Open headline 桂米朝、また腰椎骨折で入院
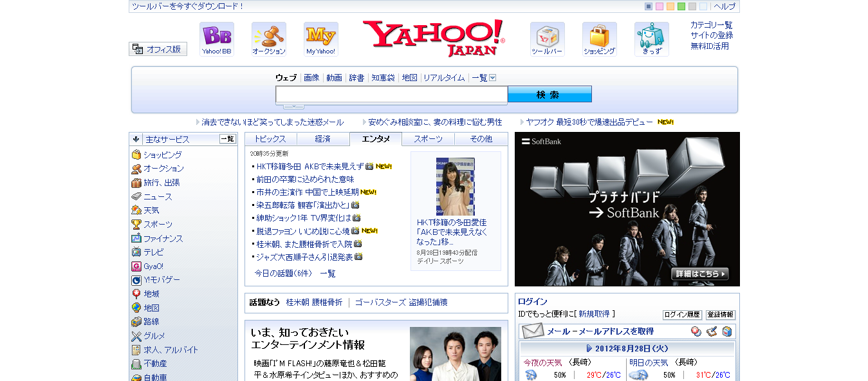Screen dimensions: 868x381 tap(304, 244)
